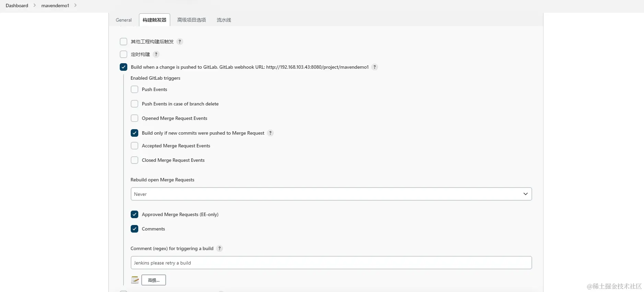The height and width of the screenshot is (292, 644).
Task: Check Opened Merge Request Events
Action: pyautogui.click(x=134, y=118)
